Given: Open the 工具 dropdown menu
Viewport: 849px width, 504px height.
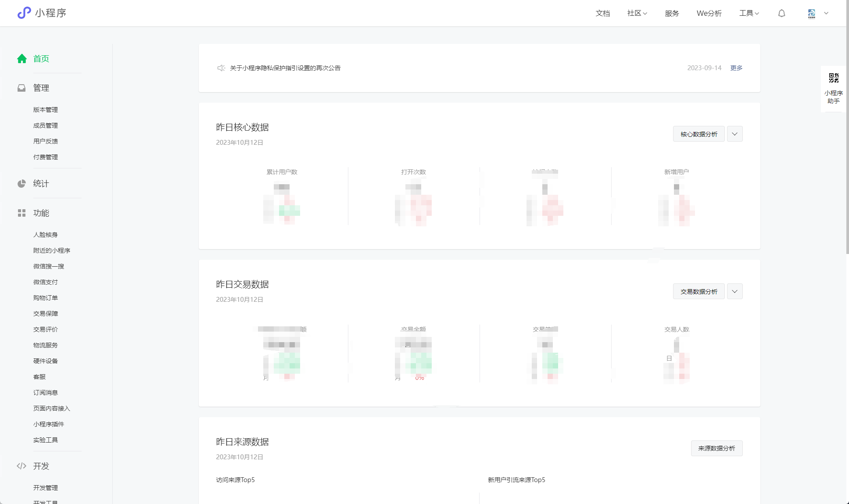Looking at the screenshot, I should [749, 14].
